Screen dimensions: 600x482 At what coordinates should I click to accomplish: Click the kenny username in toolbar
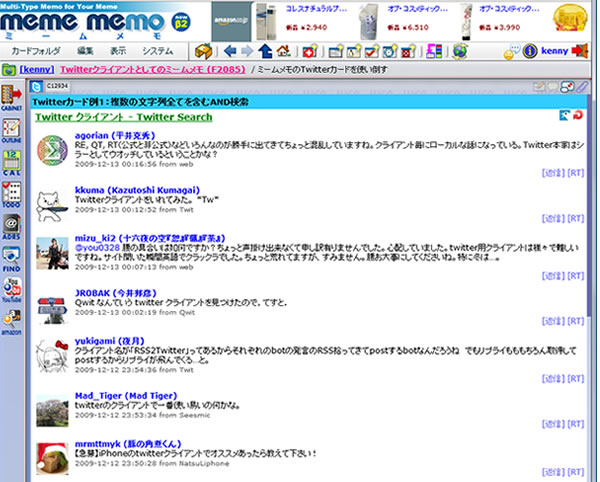coord(554,51)
